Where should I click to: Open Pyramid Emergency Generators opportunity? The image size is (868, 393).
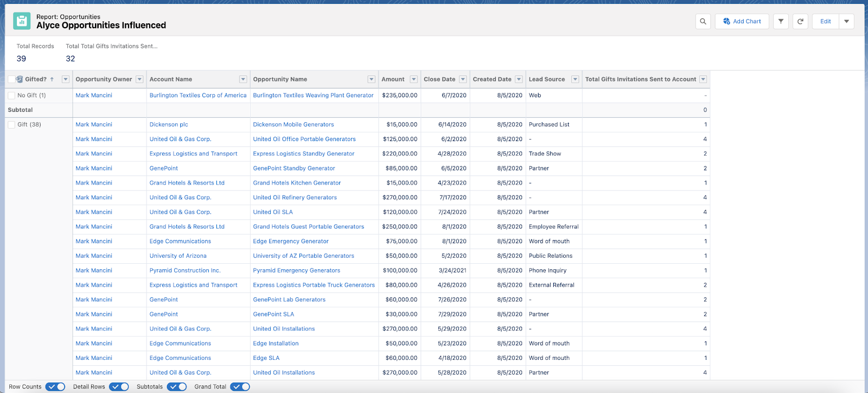coord(297,271)
